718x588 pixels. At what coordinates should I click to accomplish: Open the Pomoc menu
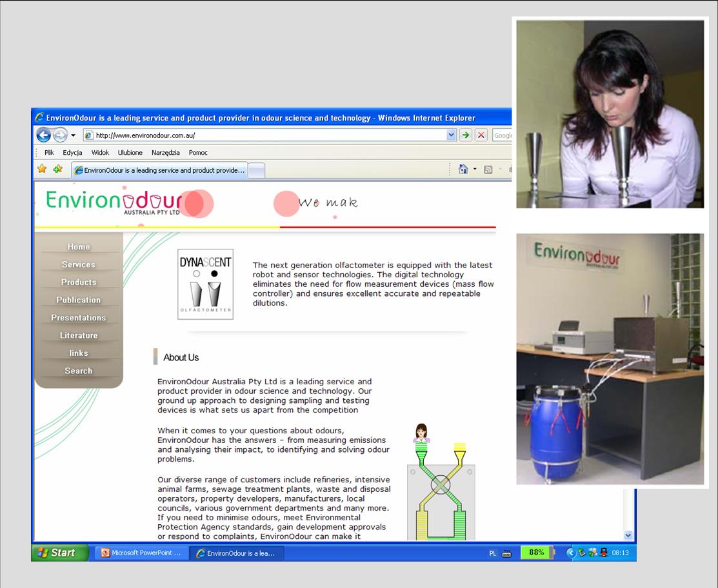pyautogui.click(x=198, y=153)
